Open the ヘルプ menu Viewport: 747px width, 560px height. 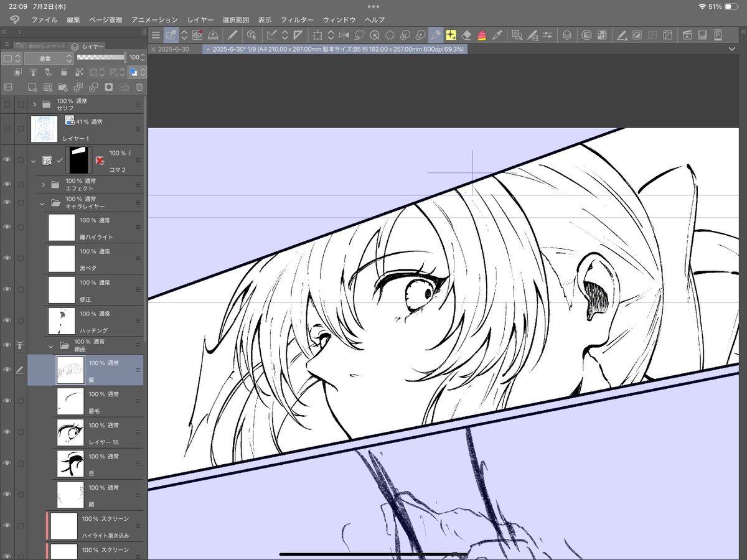[x=375, y=20]
